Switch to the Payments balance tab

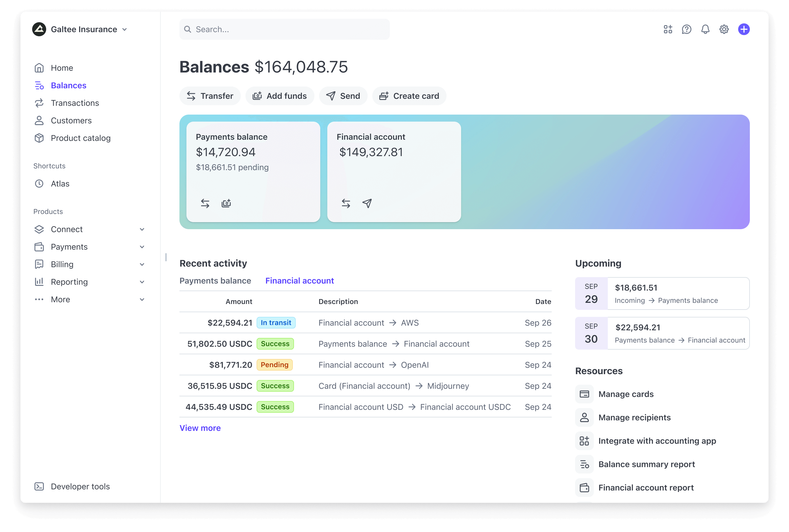coord(215,281)
